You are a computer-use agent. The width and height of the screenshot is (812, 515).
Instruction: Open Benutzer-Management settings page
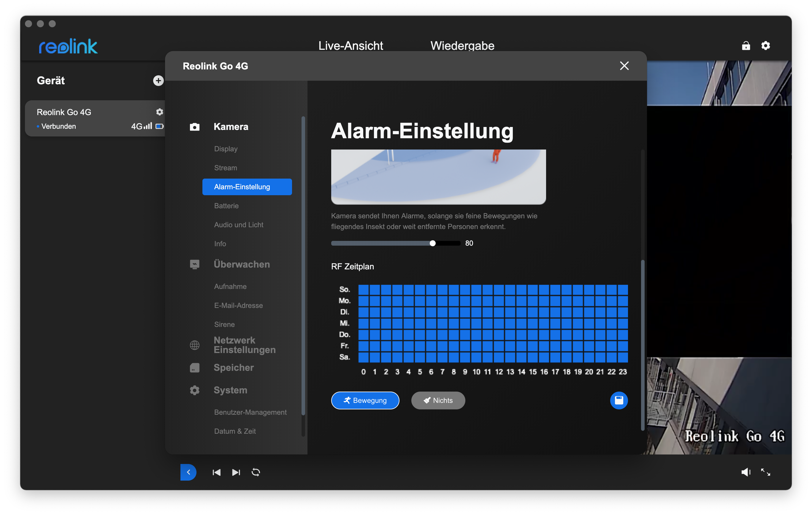coord(250,412)
